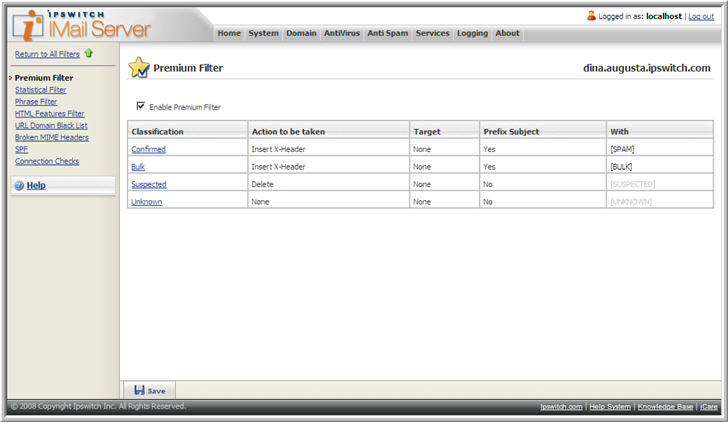Image resolution: width=728 pixels, height=422 pixels.
Task: Open the Knowledge Base footer link
Action: [x=665, y=407]
